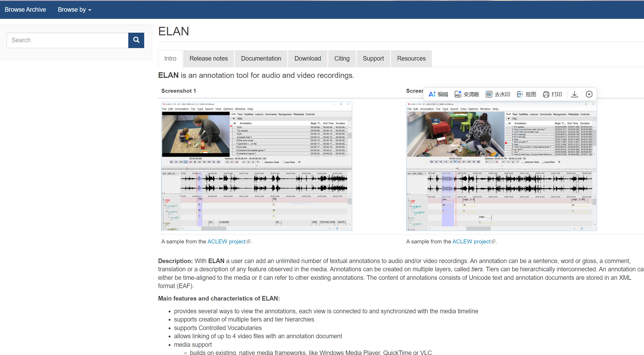Click the HD 变清晰 enhance tool
The image size is (644, 355).
coord(467,94)
